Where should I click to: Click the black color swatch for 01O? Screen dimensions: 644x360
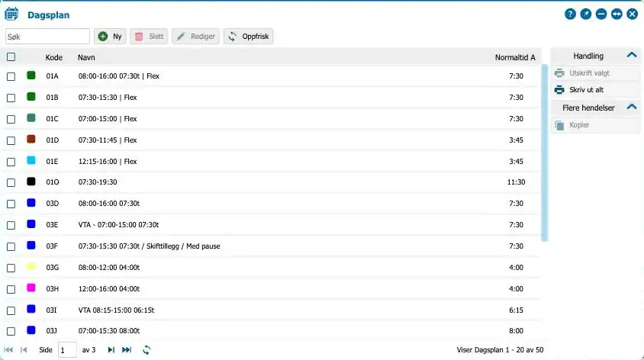click(31, 181)
